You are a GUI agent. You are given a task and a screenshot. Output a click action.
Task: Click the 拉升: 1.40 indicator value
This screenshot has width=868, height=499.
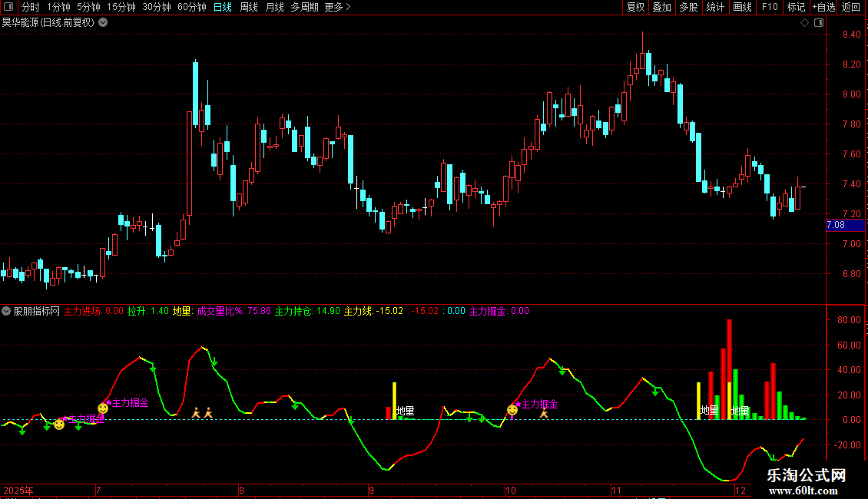[147, 311]
